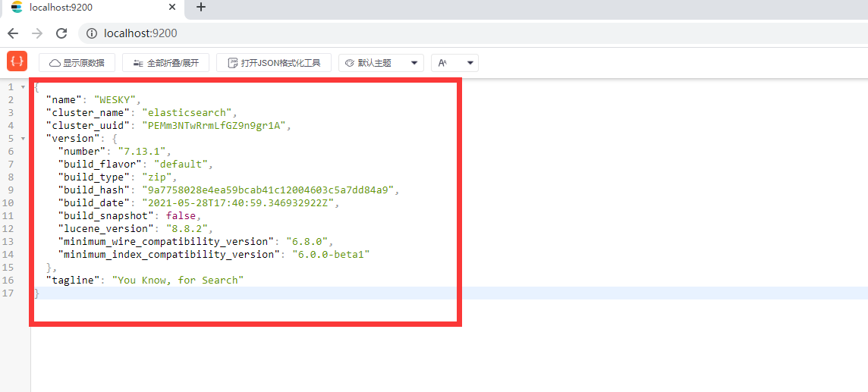Collapse the root object at line 1
868x392 pixels.
pyautogui.click(x=23, y=87)
